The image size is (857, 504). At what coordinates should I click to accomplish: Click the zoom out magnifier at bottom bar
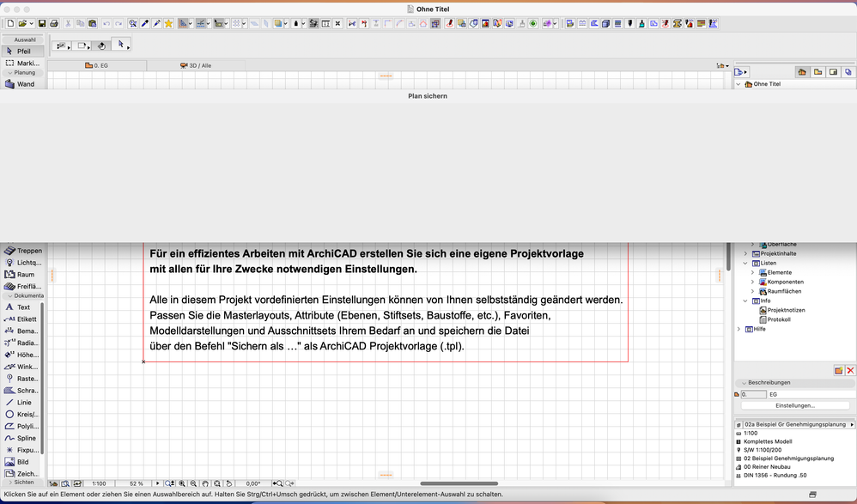click(193, 483)
